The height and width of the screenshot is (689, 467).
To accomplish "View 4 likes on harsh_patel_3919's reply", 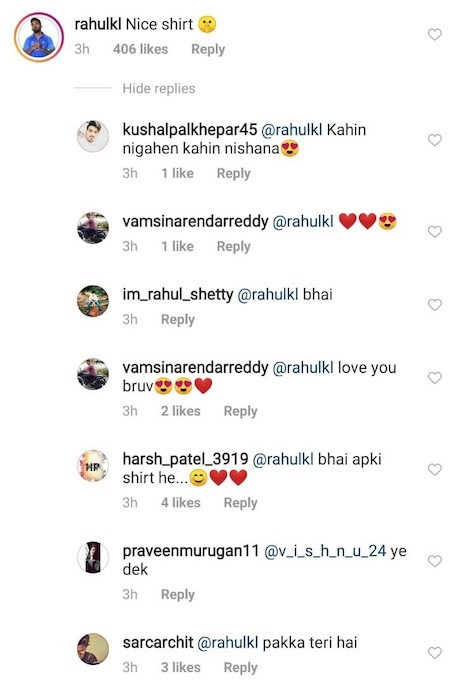I will click(x=181, y=503).
